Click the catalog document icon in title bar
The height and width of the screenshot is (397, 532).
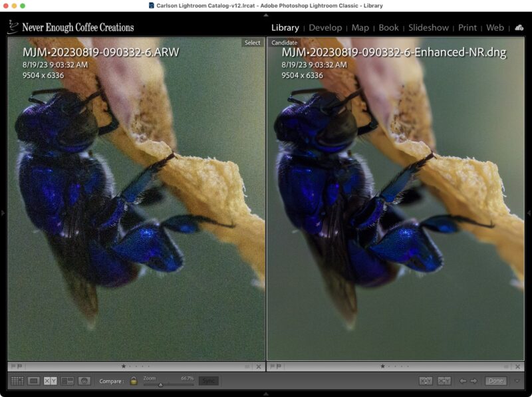(x=152, y=5)
